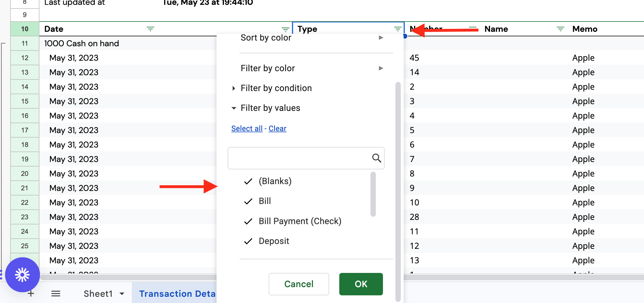Select row header 10

[x=25, y=29]
